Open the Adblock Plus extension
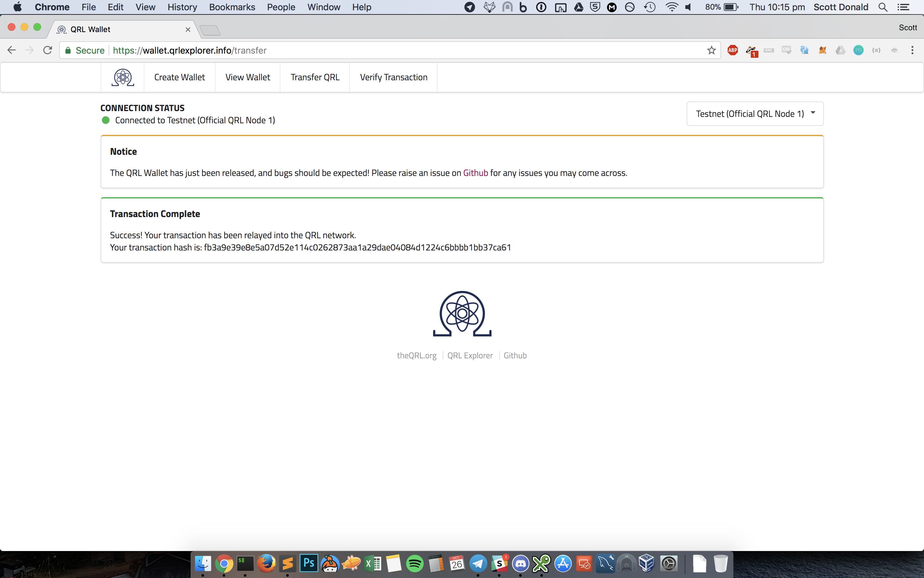 pos(733,50)
